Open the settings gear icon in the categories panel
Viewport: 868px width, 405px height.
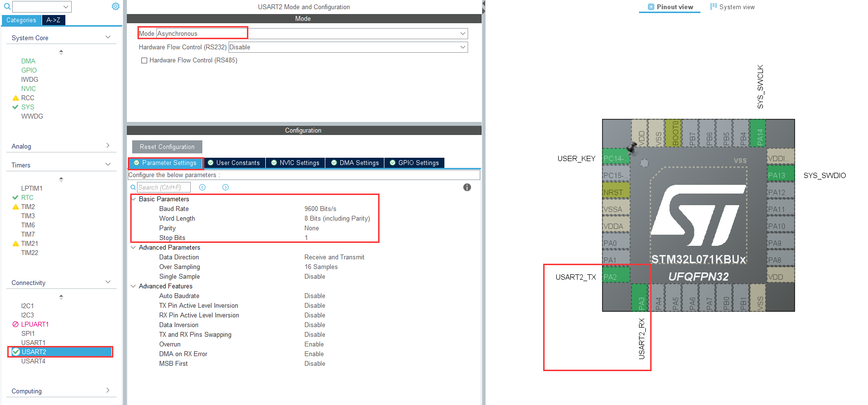[x=116, y=6]
